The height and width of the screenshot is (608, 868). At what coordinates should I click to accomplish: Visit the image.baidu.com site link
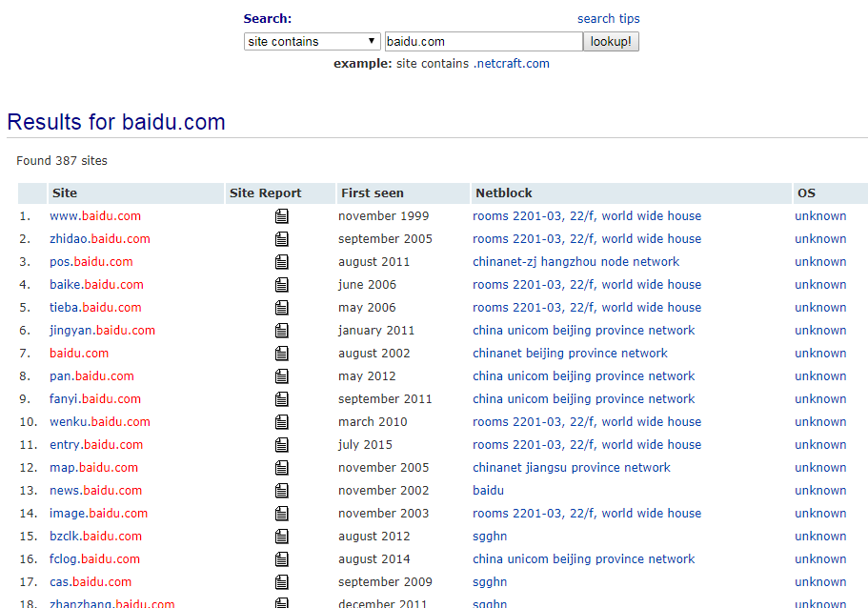[98, 514]
